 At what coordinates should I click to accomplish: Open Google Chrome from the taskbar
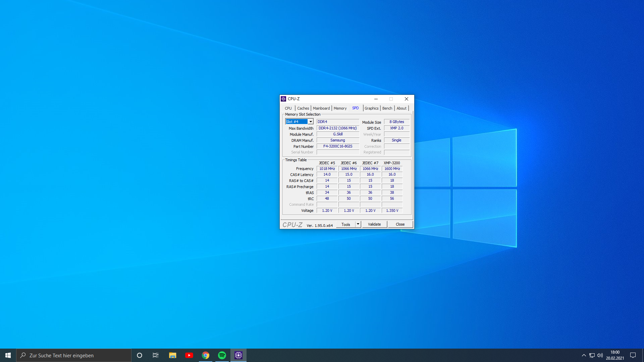206,355
